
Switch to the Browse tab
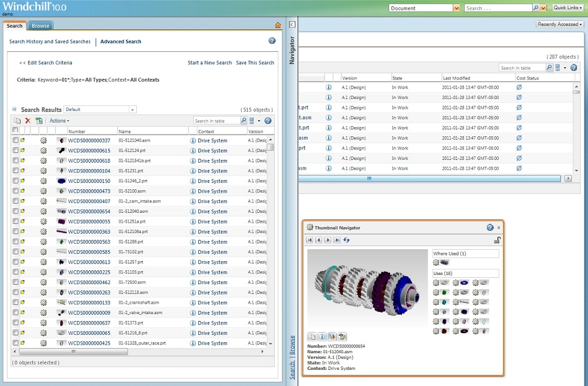click(x=40, y=26)
